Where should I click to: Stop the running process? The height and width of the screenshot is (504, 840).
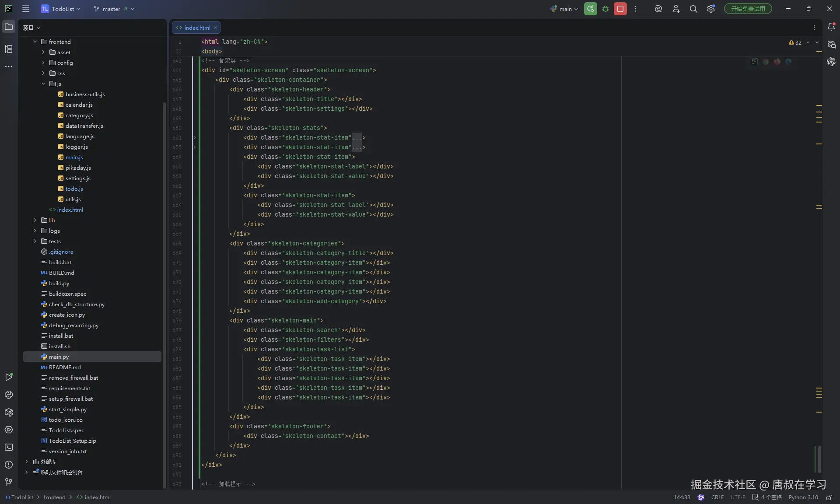(x=620, y=9)
